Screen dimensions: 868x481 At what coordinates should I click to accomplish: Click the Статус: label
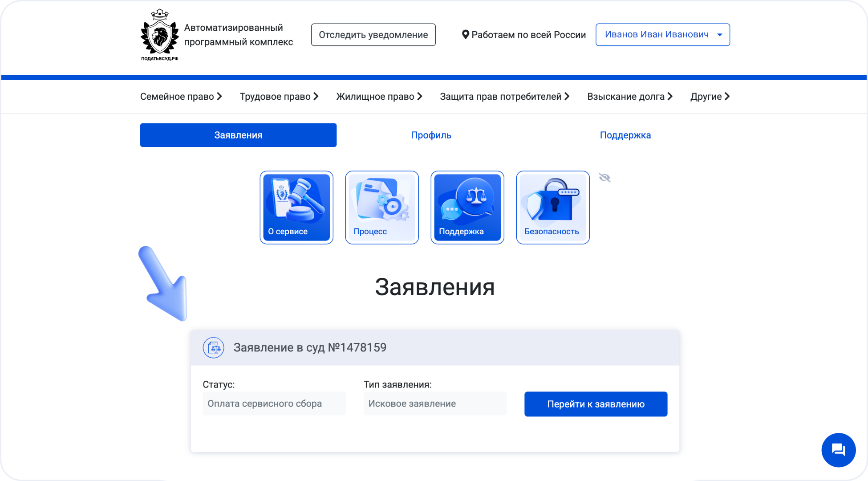(x=219, y=384)
